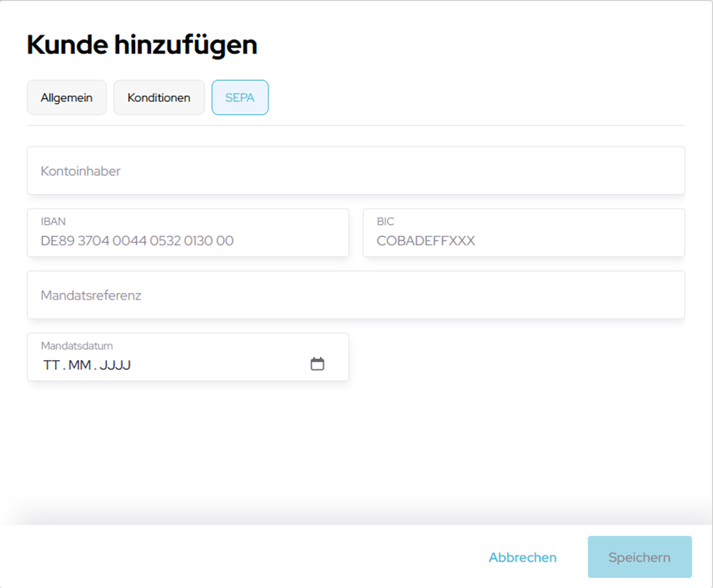Switch to the Allgemein tab
The image size is (713, 588).
coord(66,98)
